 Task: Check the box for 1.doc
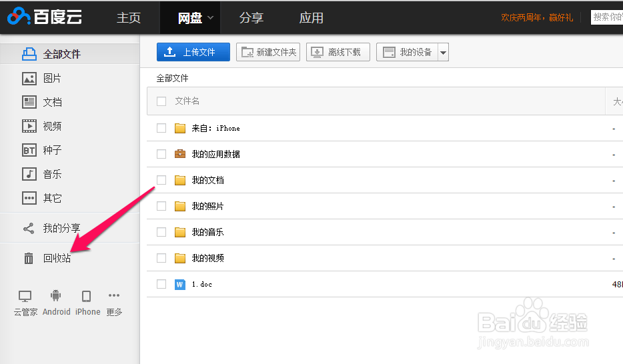pyautogui.click(x=161, y=284)
